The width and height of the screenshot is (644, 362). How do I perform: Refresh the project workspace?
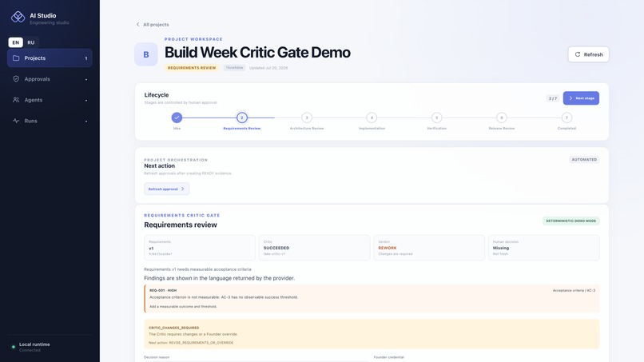(588, 54)
